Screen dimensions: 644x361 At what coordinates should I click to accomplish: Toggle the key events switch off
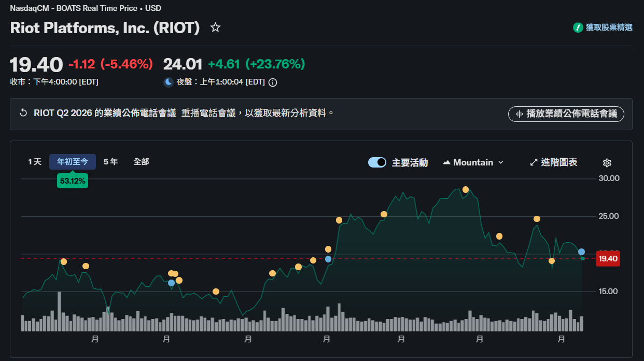377,162
